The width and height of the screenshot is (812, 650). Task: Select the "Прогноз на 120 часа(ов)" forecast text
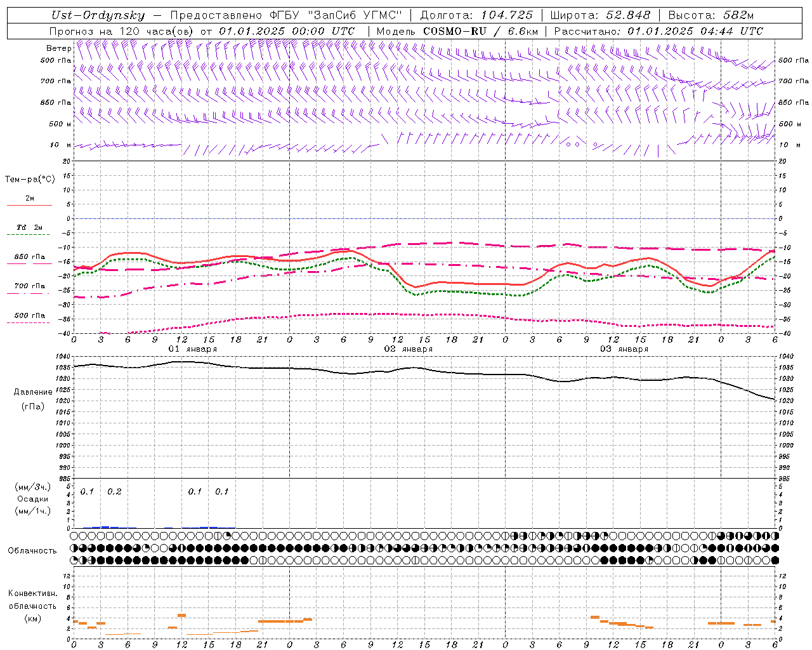(122, 30)
